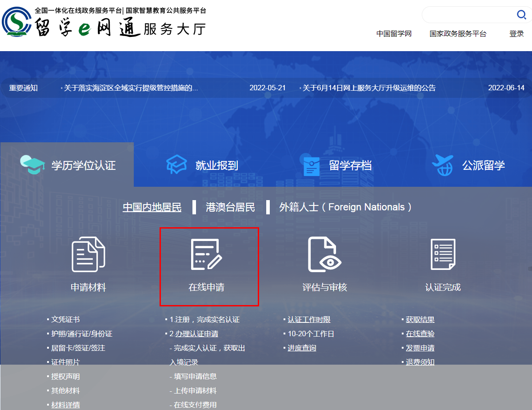Select 外籍人士 (Foreign Nationals) tab
This screenshot has width=532, height=410.
346,207
